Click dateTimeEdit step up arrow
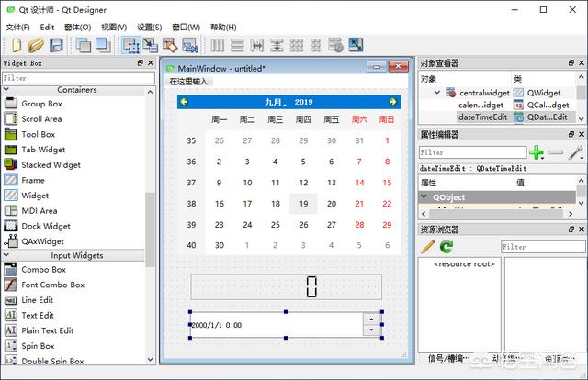The height and width of the screenshot is (380, 588). pyautogui.click(x=371, y=319)
